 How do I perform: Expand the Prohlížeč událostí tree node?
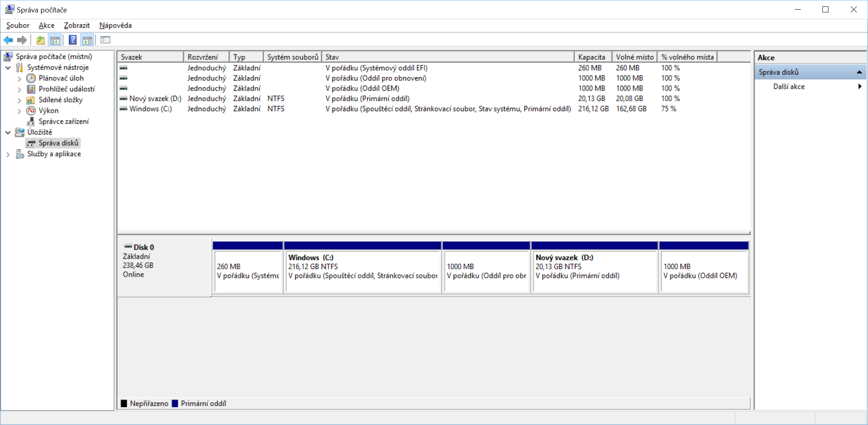[19, 89]
